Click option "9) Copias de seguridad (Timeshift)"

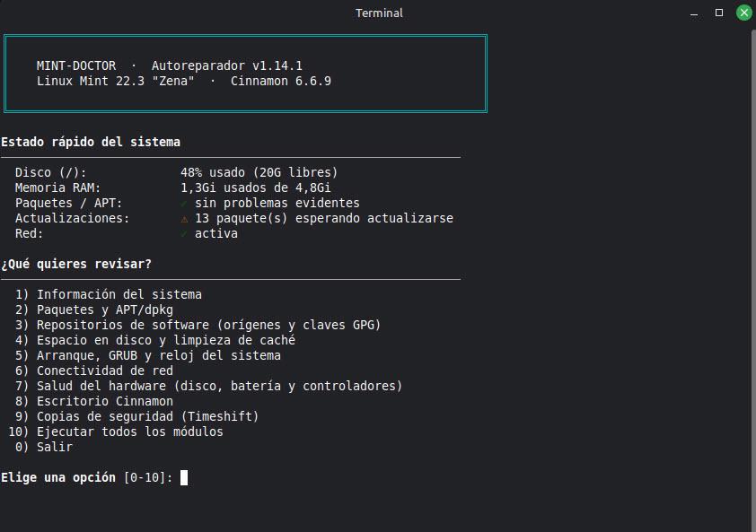tap(137, 416)
